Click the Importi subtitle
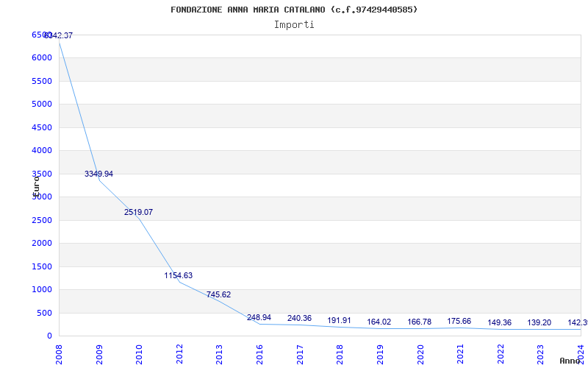The image size is (588, 368). (294, 25)
